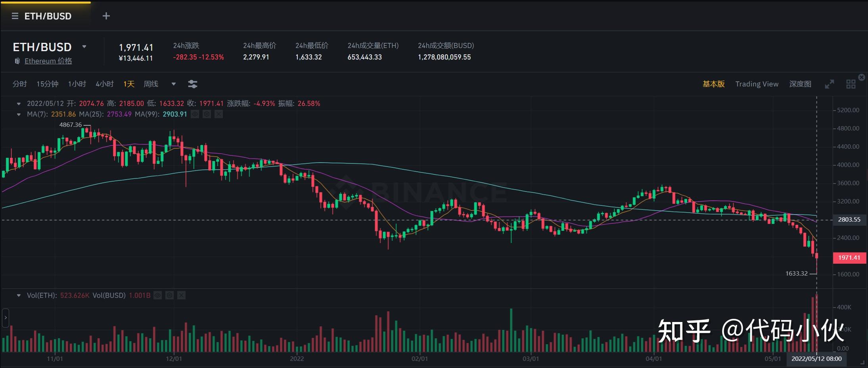Viewport: 868px width, 368px height.
Task: Click the MA(25) value 2753.49
Action: 119,114
